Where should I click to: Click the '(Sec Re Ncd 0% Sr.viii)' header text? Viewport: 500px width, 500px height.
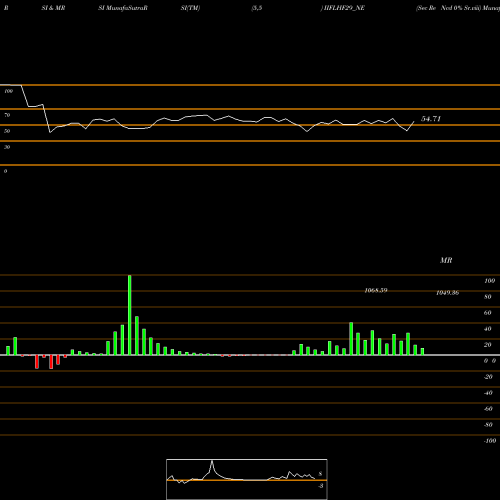click(x=448, y=8)
